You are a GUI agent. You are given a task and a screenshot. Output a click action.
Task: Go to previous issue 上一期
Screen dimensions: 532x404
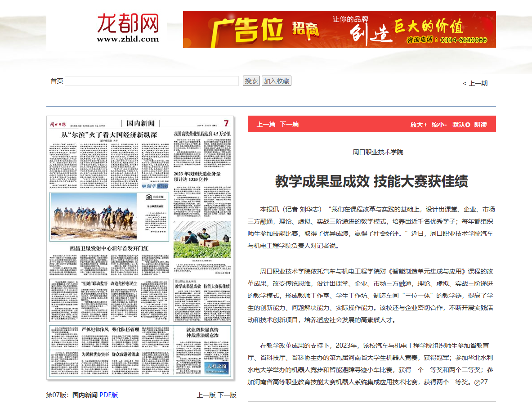click(x=475, y=83)
